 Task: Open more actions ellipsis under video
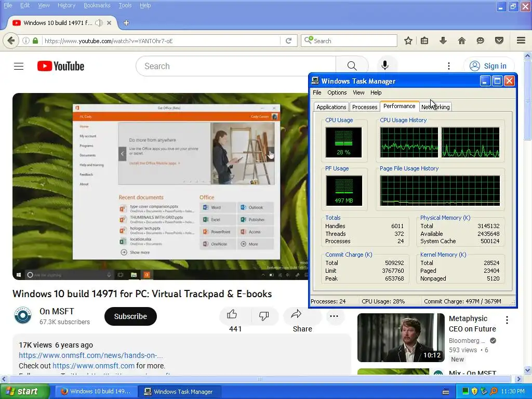(x=334, y=316)
